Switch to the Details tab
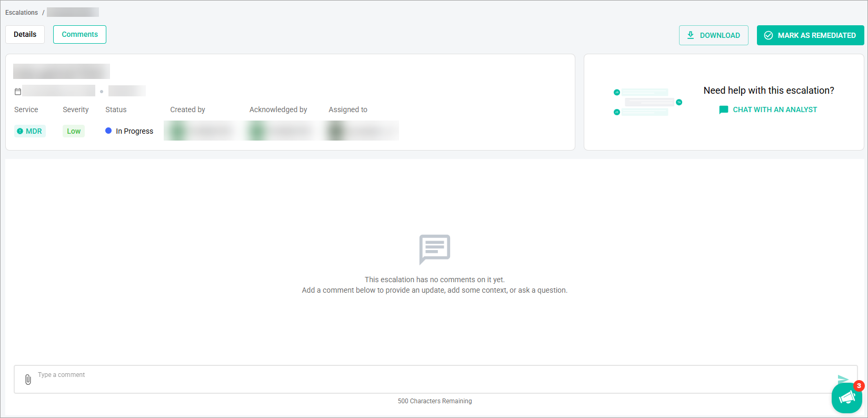The image size is (868, 418). [x=25, y=34]
